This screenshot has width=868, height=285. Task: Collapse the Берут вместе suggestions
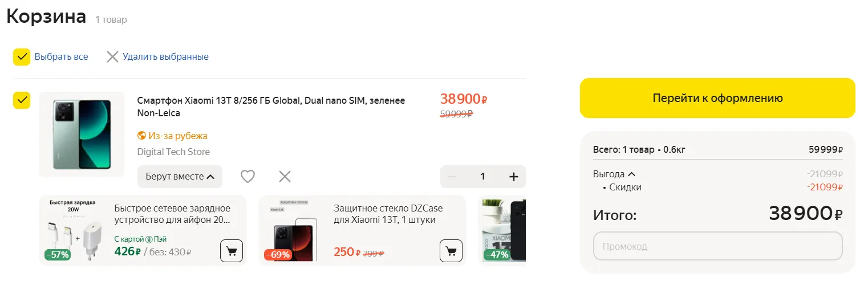(x=180, y=177)
